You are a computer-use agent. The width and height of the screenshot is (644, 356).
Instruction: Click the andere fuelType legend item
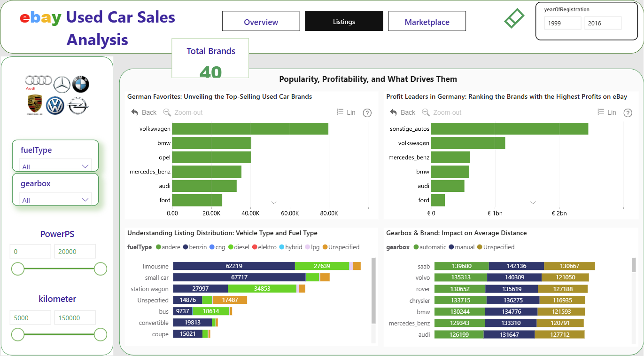point(169,247)
